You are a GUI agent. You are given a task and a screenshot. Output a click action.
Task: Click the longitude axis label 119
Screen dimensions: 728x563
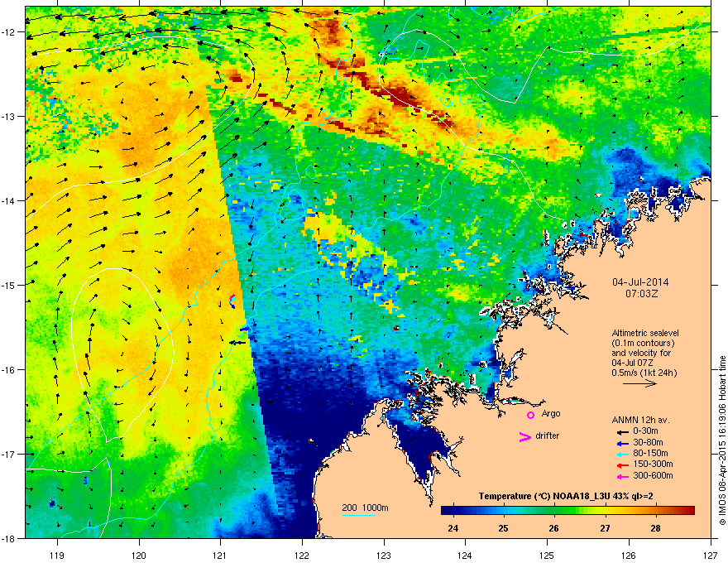click(57, 555)
